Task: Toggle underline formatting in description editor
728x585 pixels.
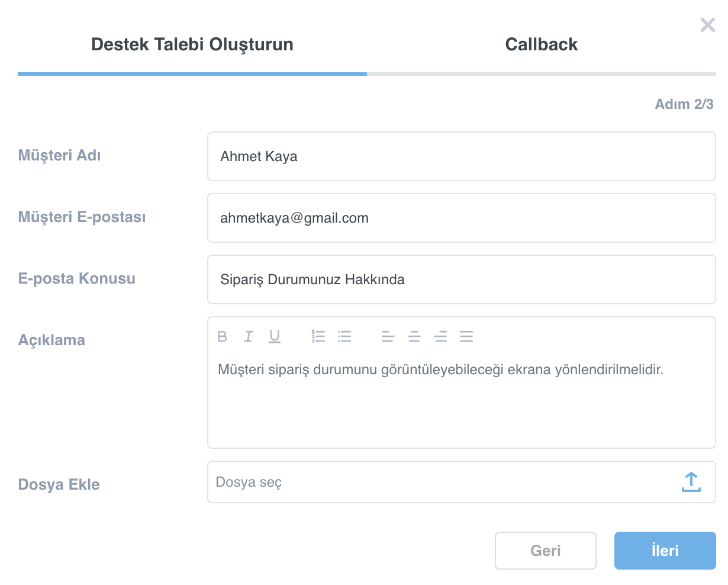Action: (275, 337)
